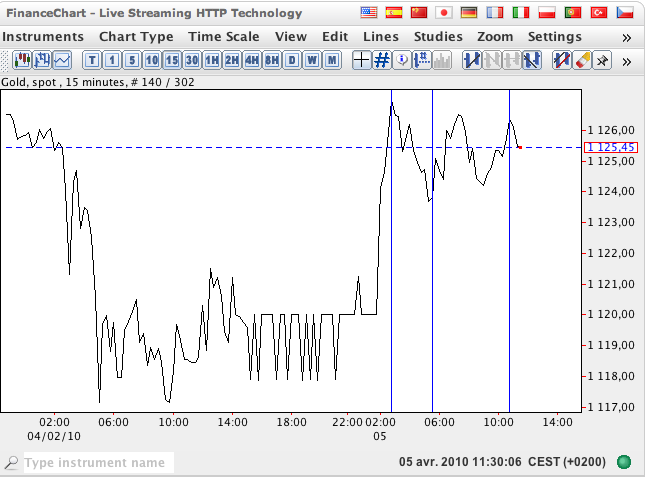This screenshot has width=648, height=477.
Task: Click the Type instrument name field
Action: pyautogui.click(x=97, y=463)
